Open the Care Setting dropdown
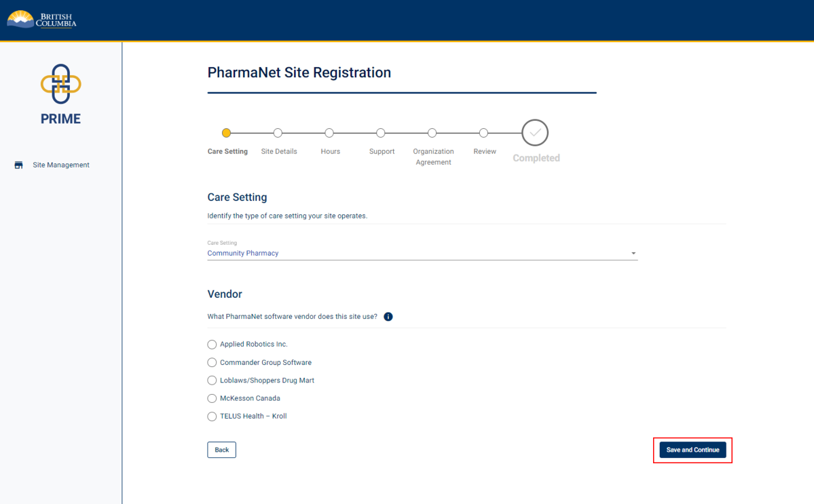 point(421,253)
